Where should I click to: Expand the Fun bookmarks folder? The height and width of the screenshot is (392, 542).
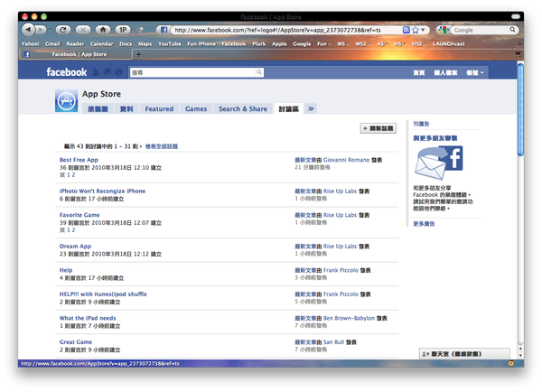324,44
